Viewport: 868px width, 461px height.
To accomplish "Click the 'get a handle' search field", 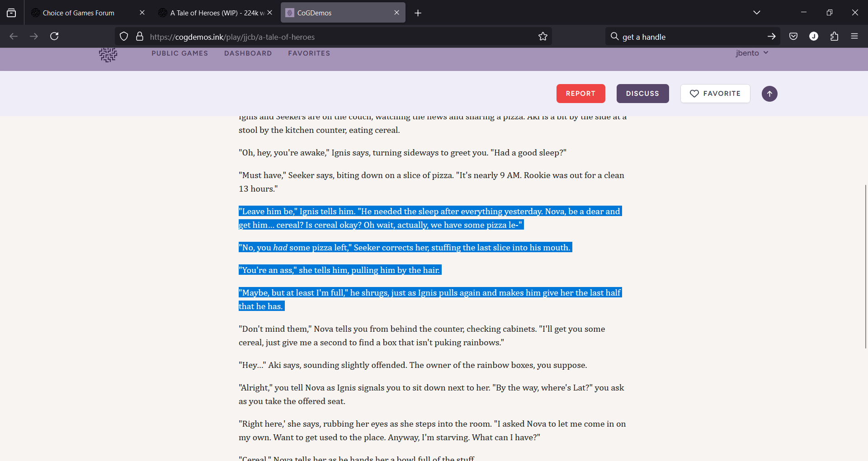I will (692, 37).
